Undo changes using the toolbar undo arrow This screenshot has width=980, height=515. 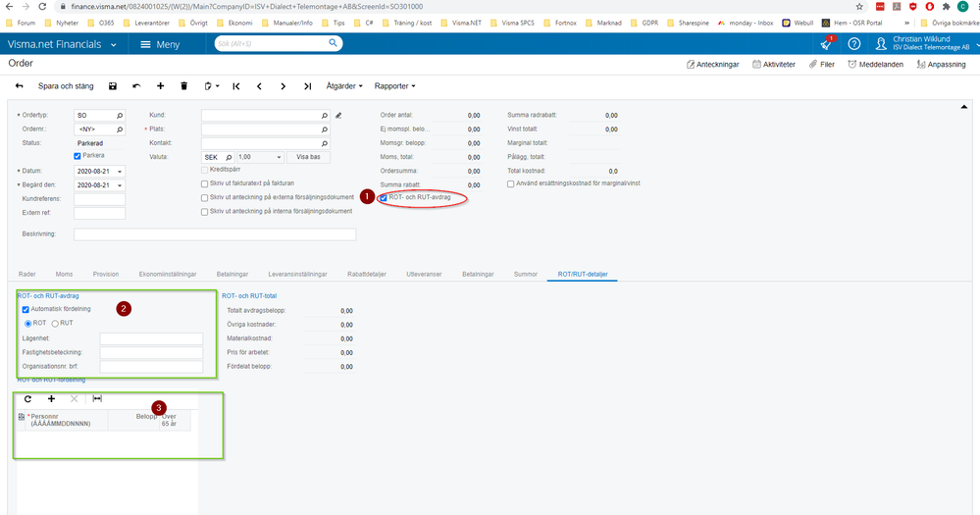[x=136, y=86]
